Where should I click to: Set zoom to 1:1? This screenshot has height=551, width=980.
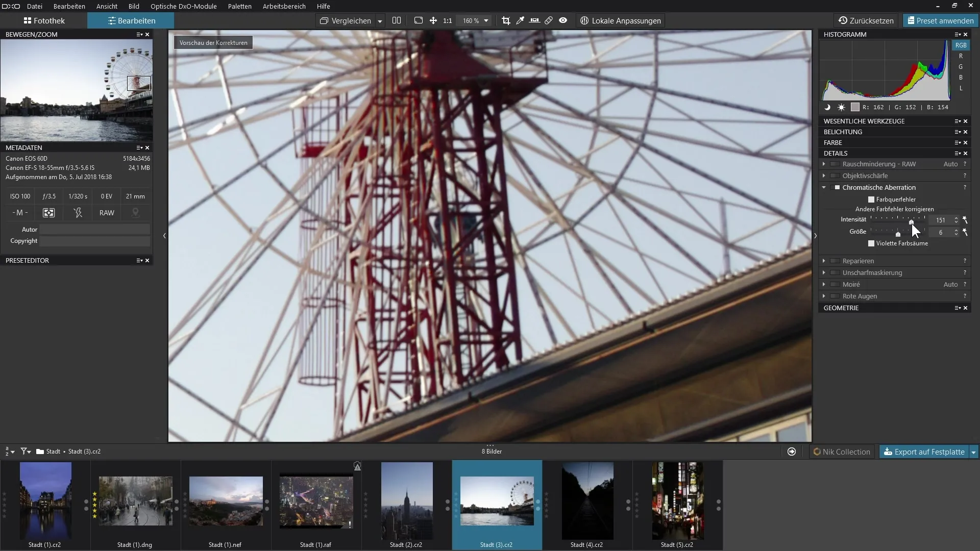pos(448,20)
